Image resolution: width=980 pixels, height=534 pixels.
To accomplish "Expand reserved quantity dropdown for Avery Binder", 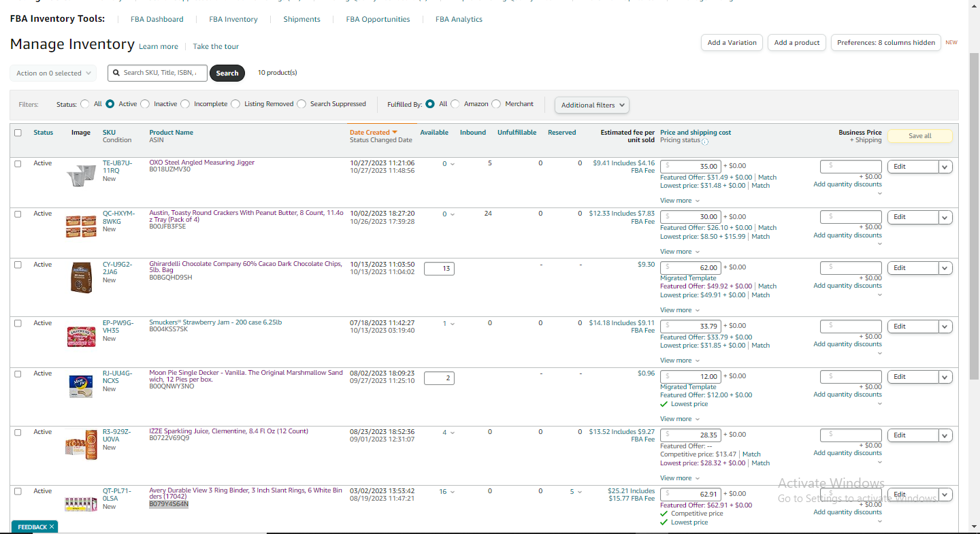I will coord(580,492).
